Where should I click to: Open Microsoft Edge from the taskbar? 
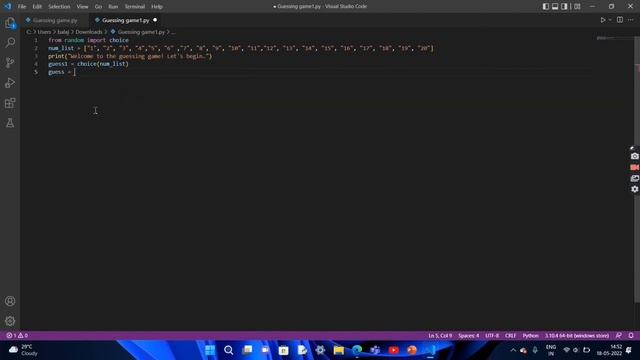357,350
